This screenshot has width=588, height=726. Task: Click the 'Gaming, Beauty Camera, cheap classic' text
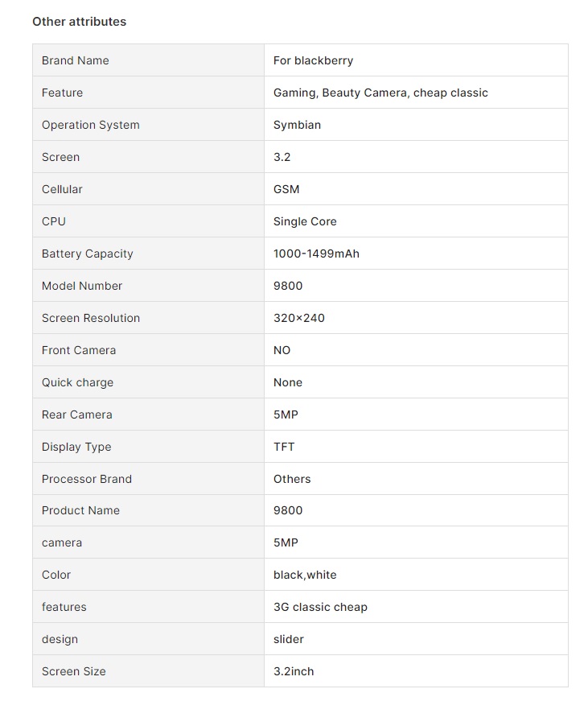[380, 93]
